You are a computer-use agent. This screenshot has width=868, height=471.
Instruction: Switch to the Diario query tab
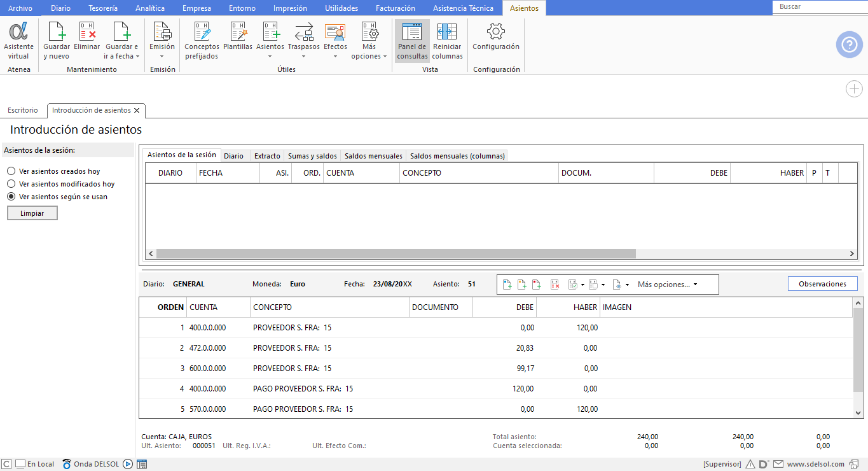[233, 156]
